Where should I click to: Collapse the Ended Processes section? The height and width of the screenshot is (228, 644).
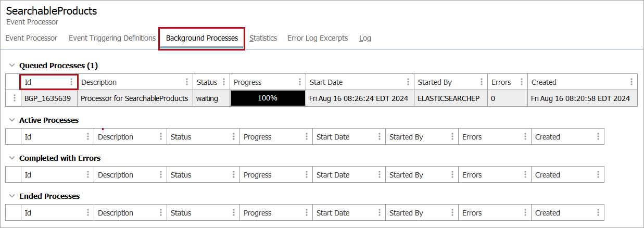coord(12,196)
